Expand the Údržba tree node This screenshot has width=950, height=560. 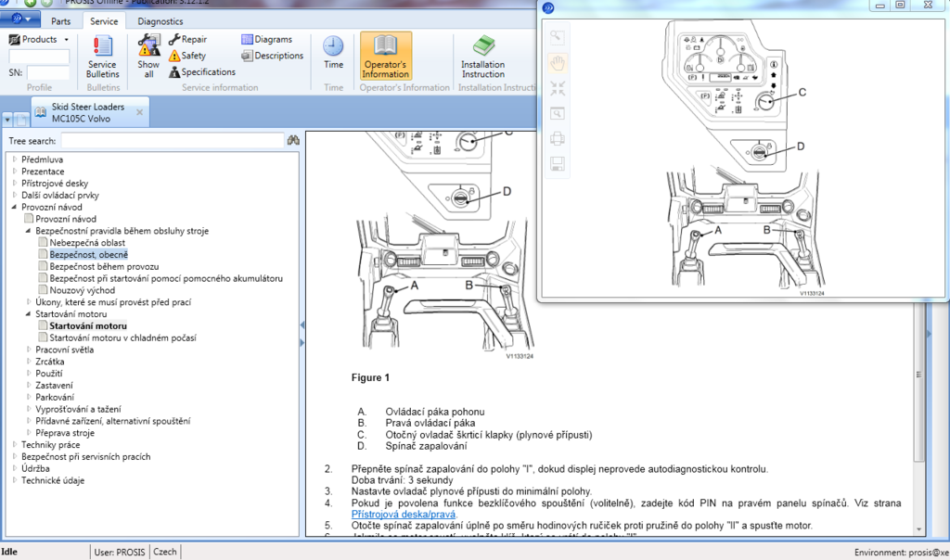coord(14,468)
